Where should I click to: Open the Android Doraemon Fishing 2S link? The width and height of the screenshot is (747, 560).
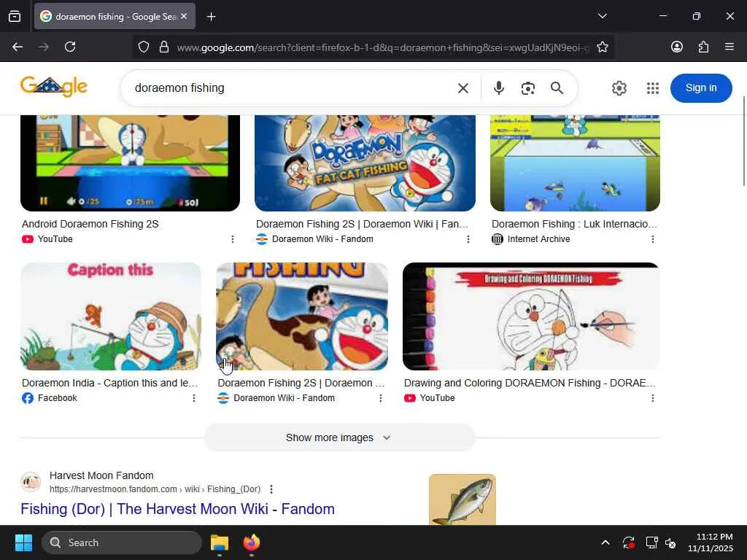[90, 224]
